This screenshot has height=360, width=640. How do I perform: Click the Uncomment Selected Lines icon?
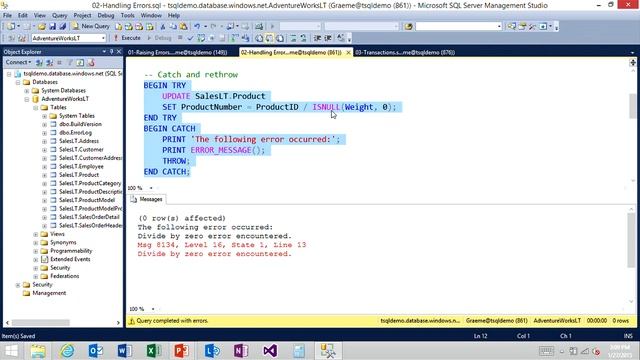click(303, 38)
